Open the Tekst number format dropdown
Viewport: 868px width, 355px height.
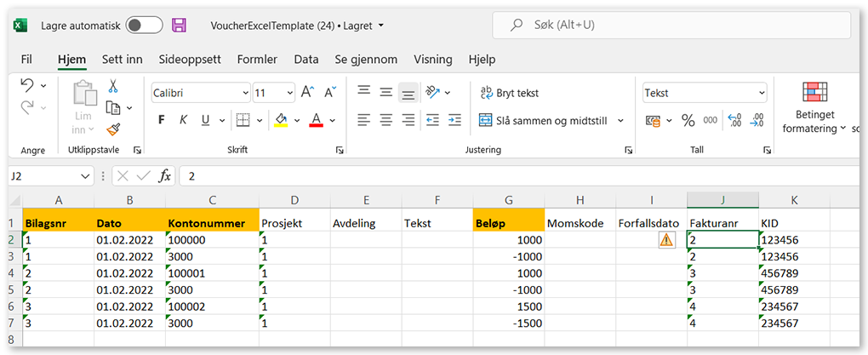tap(761, 93)
